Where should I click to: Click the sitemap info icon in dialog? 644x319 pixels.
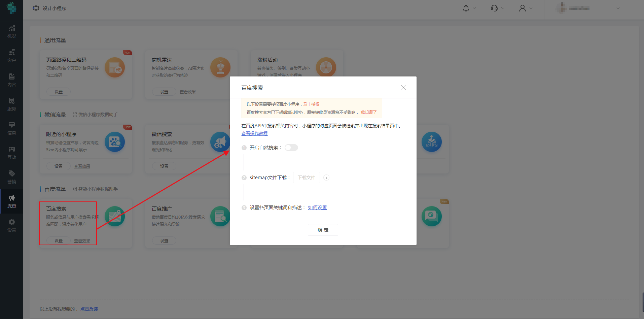tap(326, 178)
